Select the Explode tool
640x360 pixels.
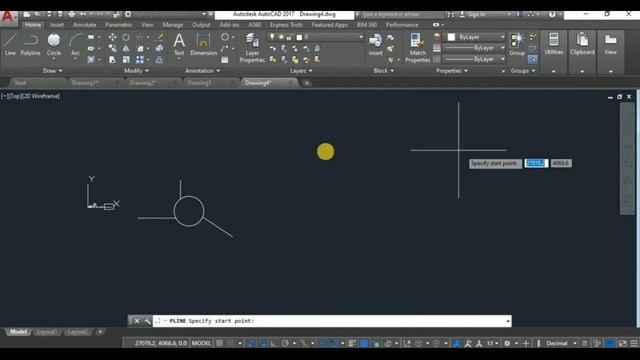pos(160,49)
